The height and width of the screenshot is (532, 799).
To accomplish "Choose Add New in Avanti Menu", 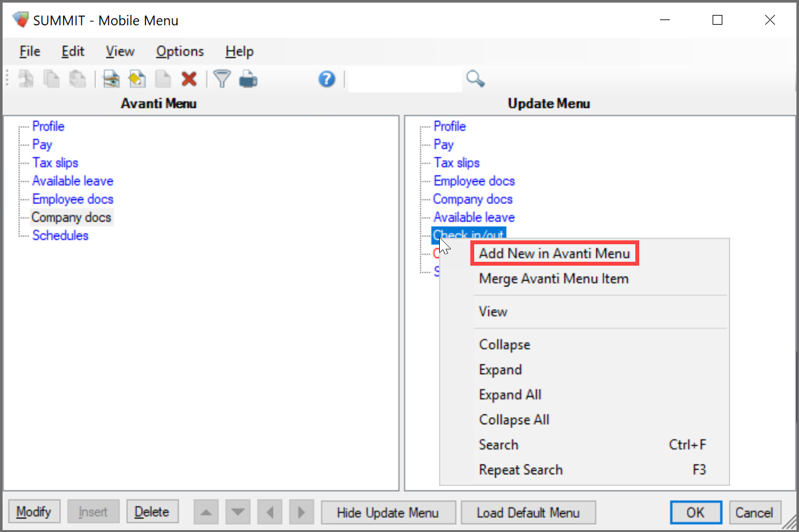I will 555,253.
